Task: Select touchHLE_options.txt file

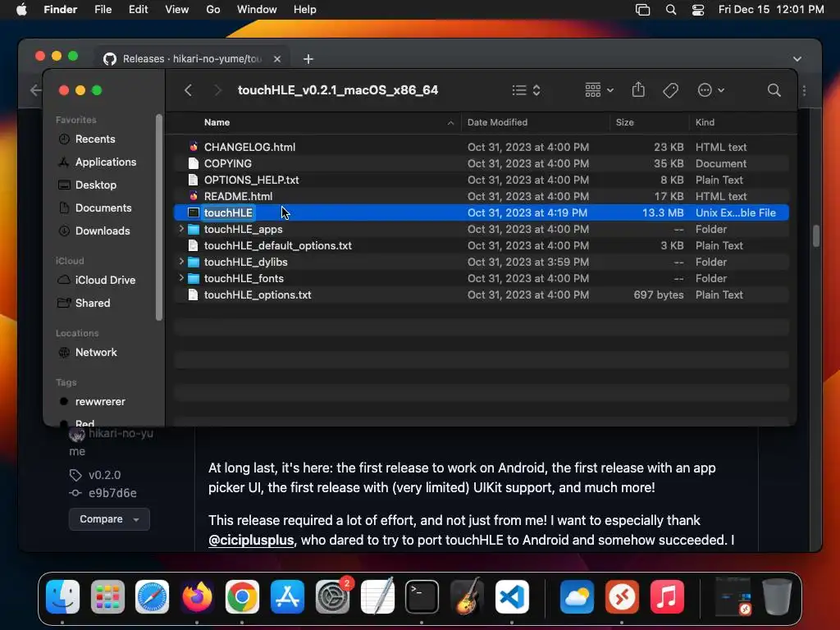Action: click(x=481, y=294)
